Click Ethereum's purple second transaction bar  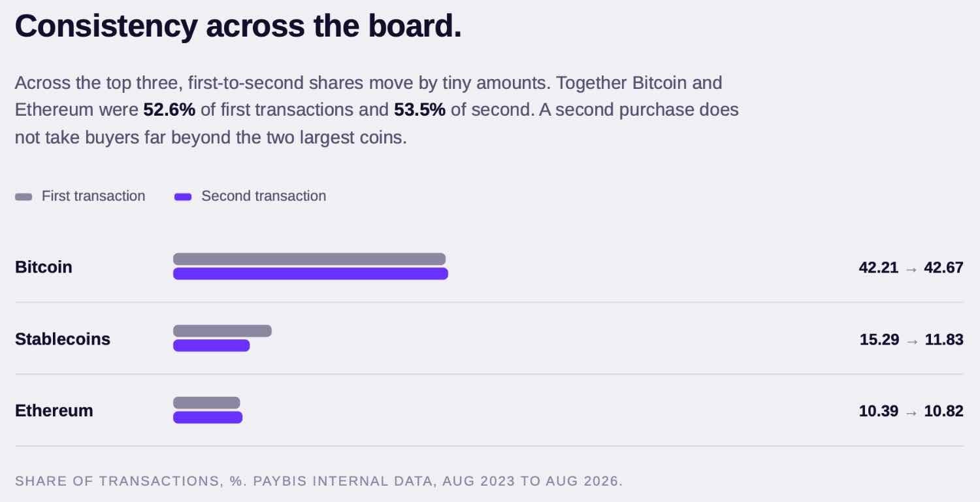pyautogui.click(x=208, y=417)
